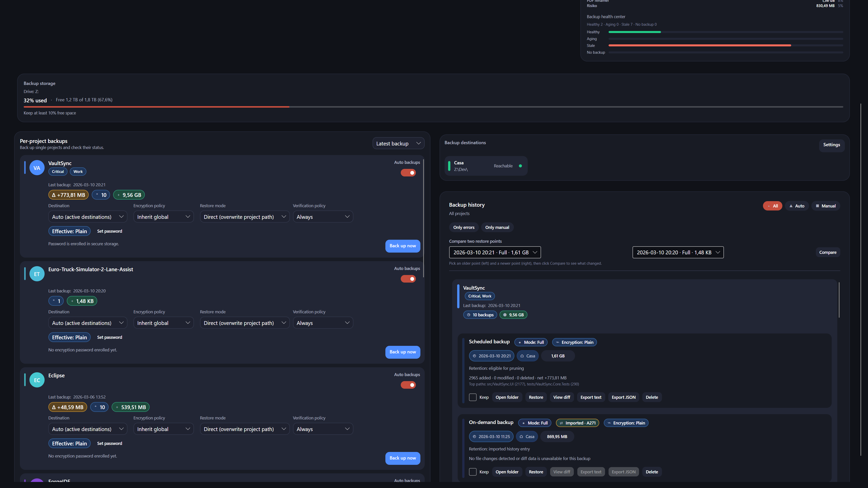Click the VA avatar icon for VaultSync
Viewport: 868px width, 488px height.
[37, 168]
